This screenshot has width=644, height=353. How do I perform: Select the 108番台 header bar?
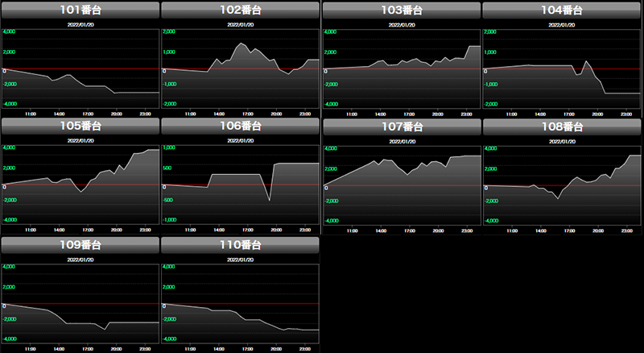pos(561,126)
